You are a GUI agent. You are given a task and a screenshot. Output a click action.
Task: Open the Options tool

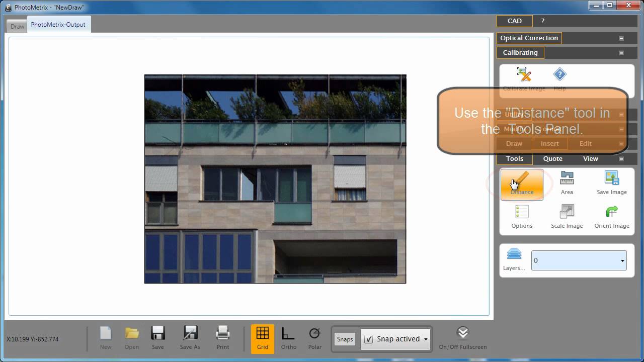click(x=522, y=217)
